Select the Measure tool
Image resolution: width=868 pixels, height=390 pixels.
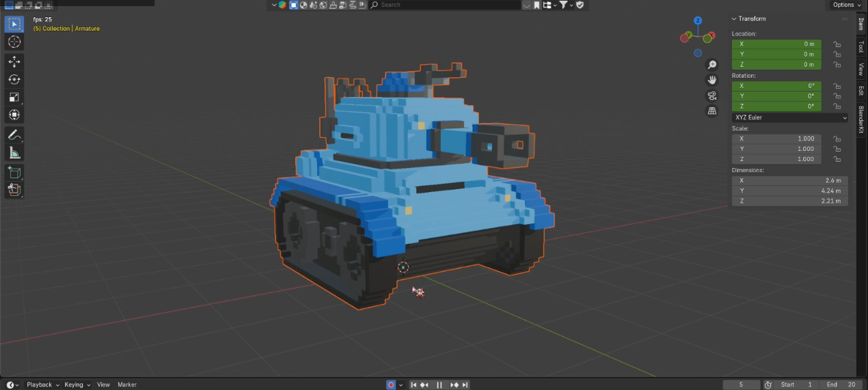pos(14,152)
